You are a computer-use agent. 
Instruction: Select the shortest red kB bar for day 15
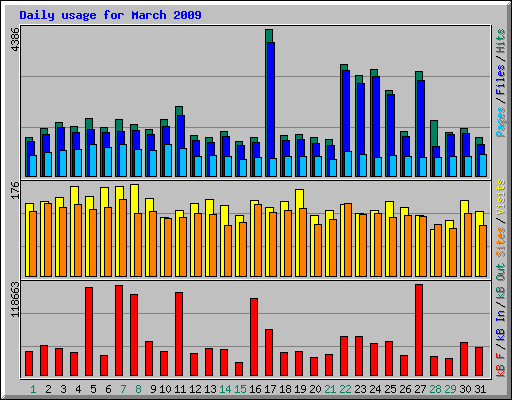[x=239, y=369]
